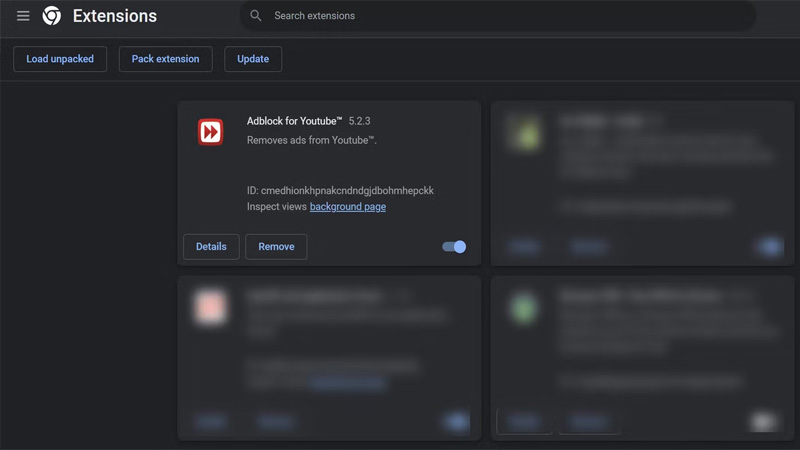Open the background page inspect link
Image resolution: width=800 pixels, height=450 pixels.
click(347, 207)
